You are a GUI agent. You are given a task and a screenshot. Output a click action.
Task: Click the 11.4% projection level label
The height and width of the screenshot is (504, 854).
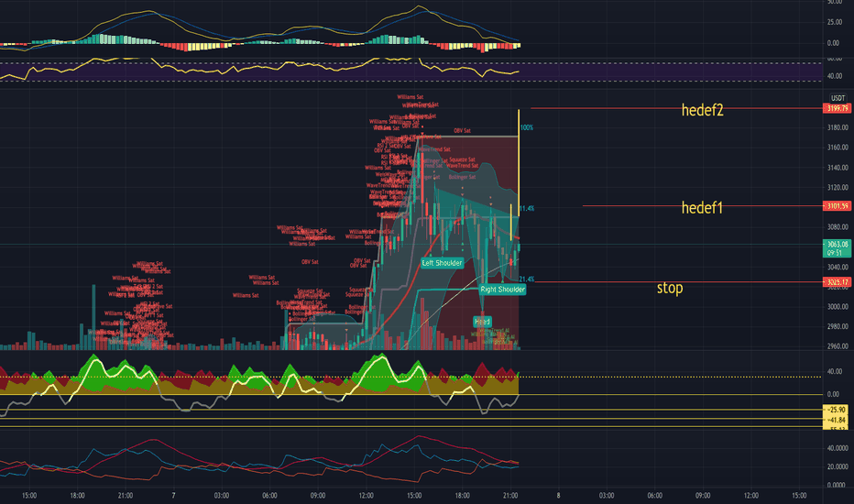[527, 209]
